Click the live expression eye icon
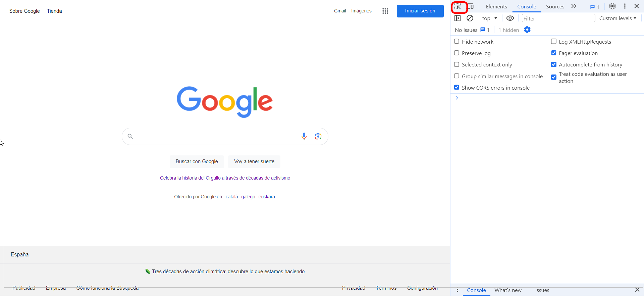This screenshot has width=644, height=296. [510, 18]
